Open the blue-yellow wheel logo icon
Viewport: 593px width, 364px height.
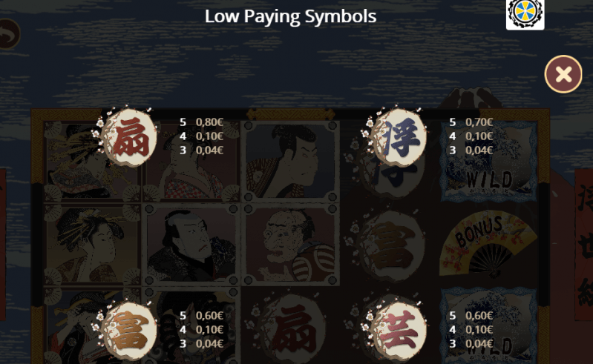coord(525,13)
